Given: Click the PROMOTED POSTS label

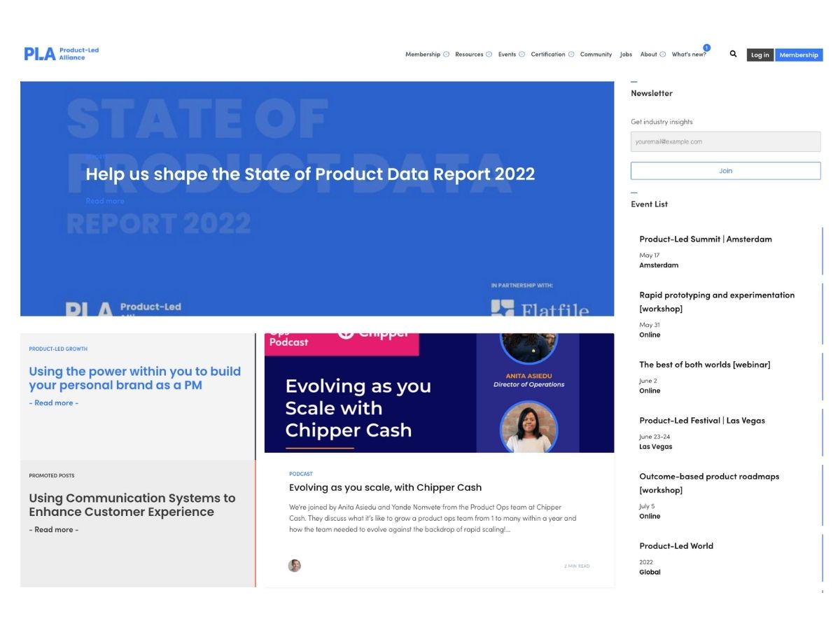Looking at the screenshot, I should [x=52, y=476].
